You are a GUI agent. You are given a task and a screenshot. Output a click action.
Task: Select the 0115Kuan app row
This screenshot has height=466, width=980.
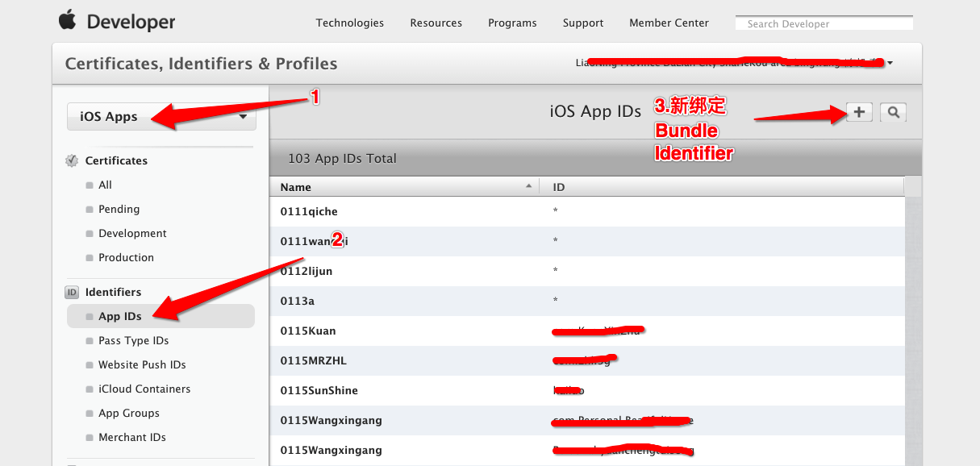tap(586, 331)
